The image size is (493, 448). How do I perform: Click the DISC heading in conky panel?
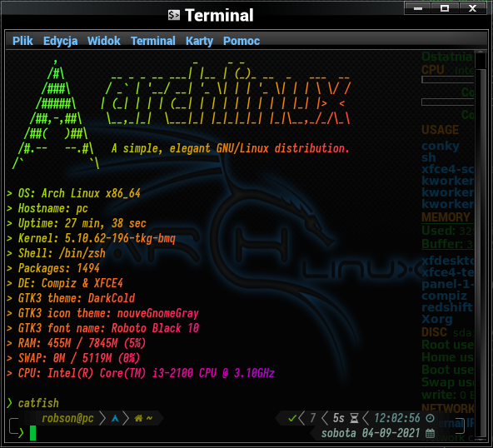pos(434,332)
